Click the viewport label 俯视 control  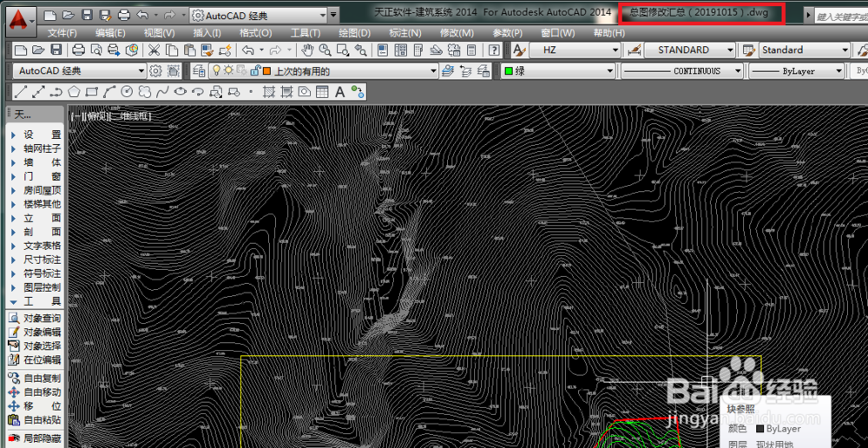click(x=97, y=116)
